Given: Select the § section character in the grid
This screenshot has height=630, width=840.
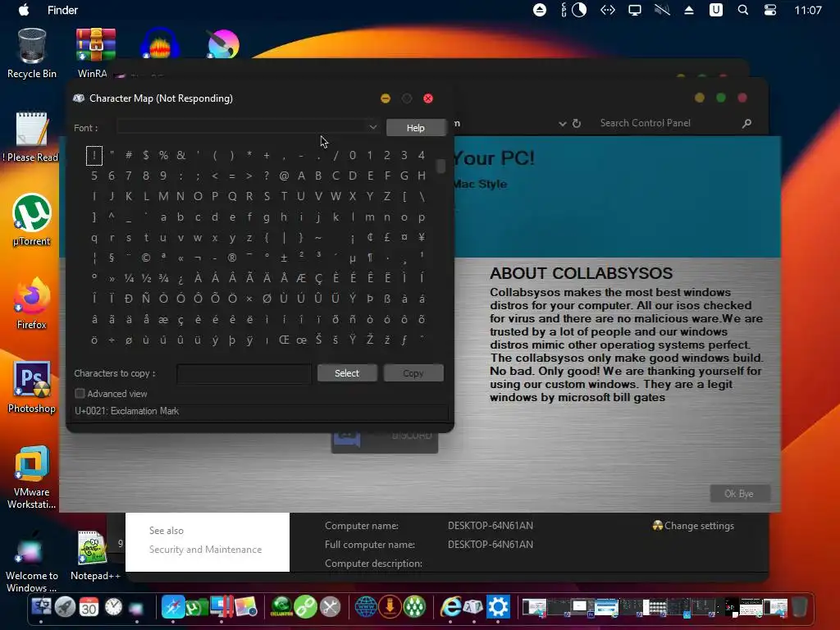Looking at the screenshot, I should pyautogui.click(x=112, y=258).
